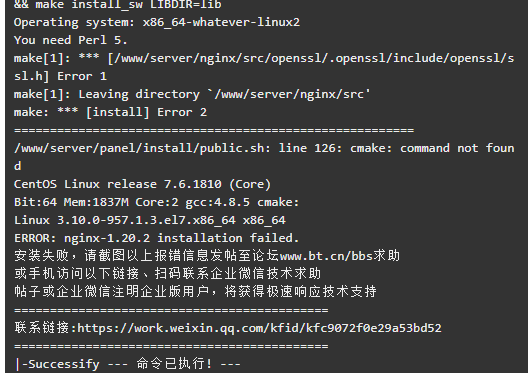Click the Leaving directory /www/server/nginx/src line
Viewport: 528px width, 373px height.
[192, 94]
